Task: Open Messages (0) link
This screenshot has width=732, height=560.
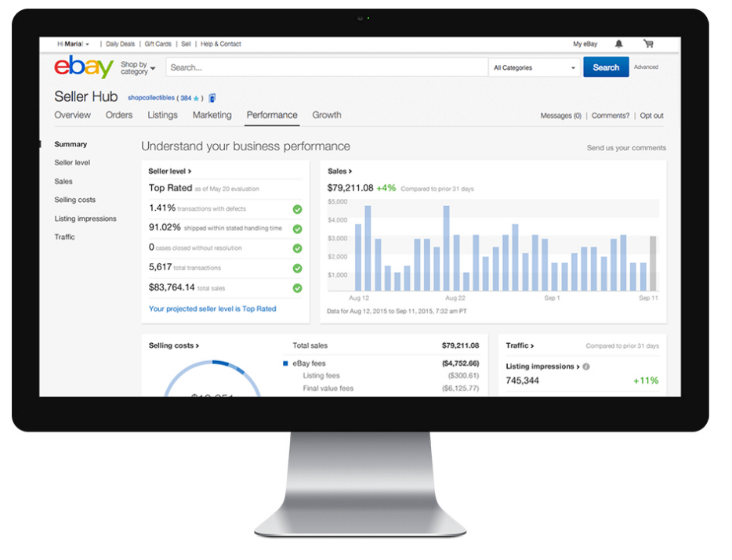Action: pyautogui.click(x=560, y=116)
